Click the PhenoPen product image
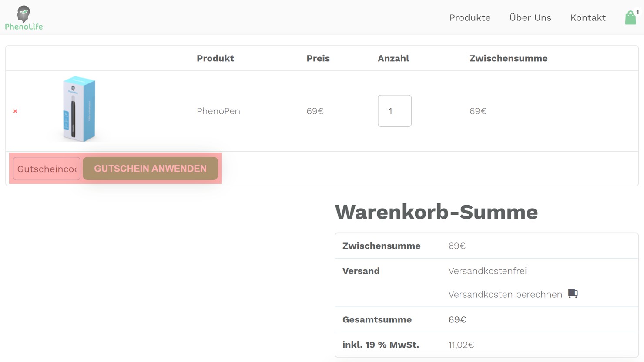The width and height of the screenshot is (644, 362). click(x=79, y=109)
